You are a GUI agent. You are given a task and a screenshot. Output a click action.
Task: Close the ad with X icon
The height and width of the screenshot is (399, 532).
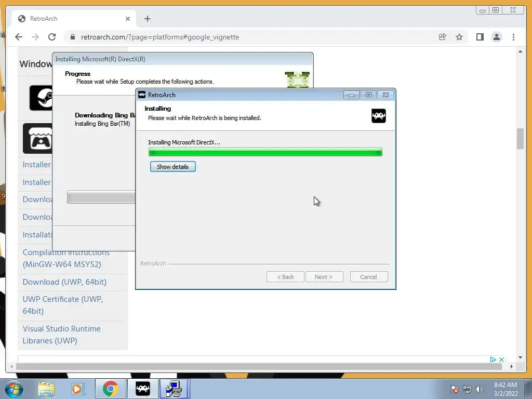501,360
